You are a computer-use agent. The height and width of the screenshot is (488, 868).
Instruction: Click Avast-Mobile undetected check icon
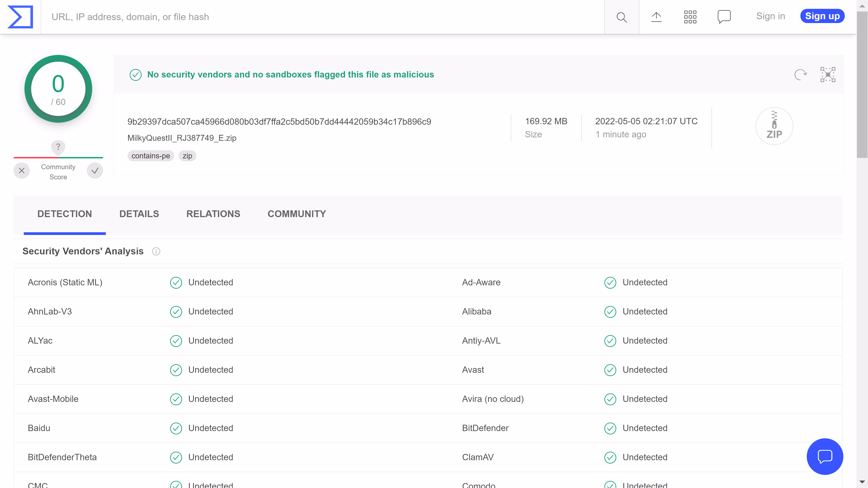click(176, 399)
